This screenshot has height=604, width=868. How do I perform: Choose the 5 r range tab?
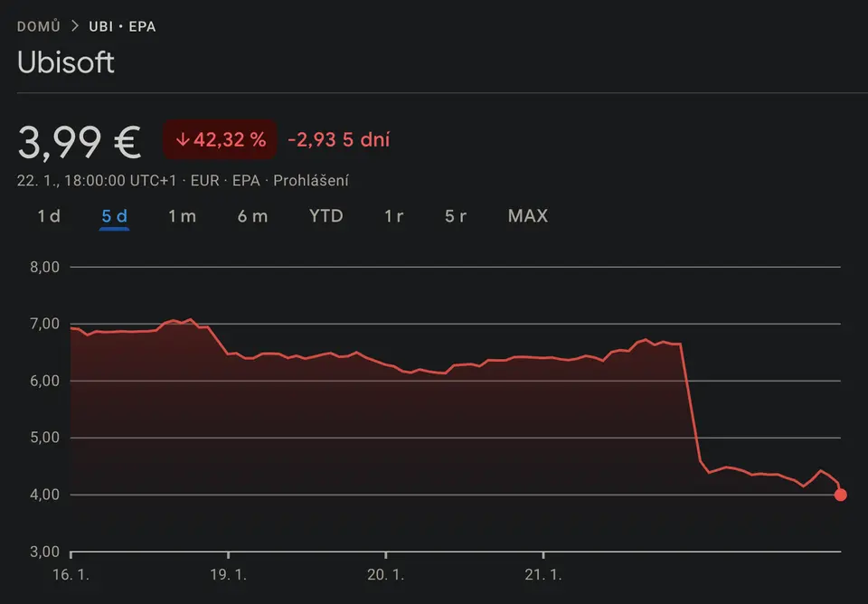456,216
